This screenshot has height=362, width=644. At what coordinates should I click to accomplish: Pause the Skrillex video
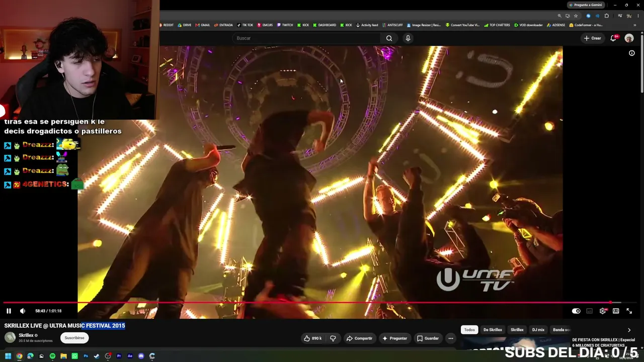(9, 311)
